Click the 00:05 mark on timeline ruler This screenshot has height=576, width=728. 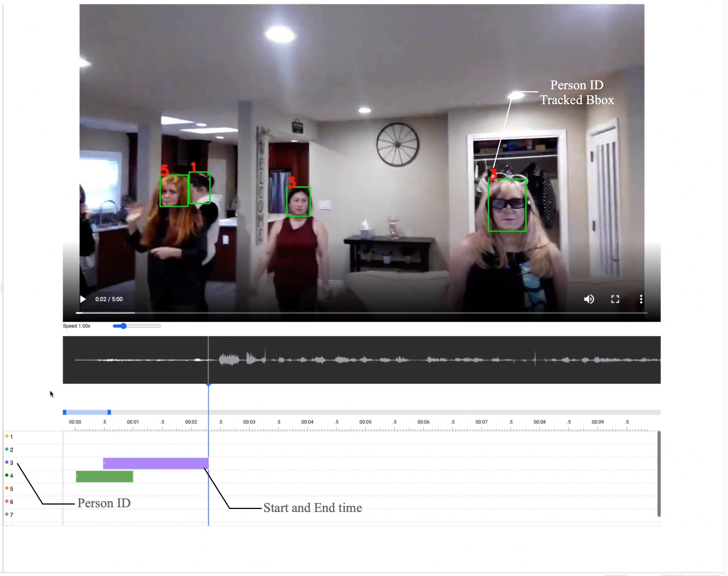point(365,422)
